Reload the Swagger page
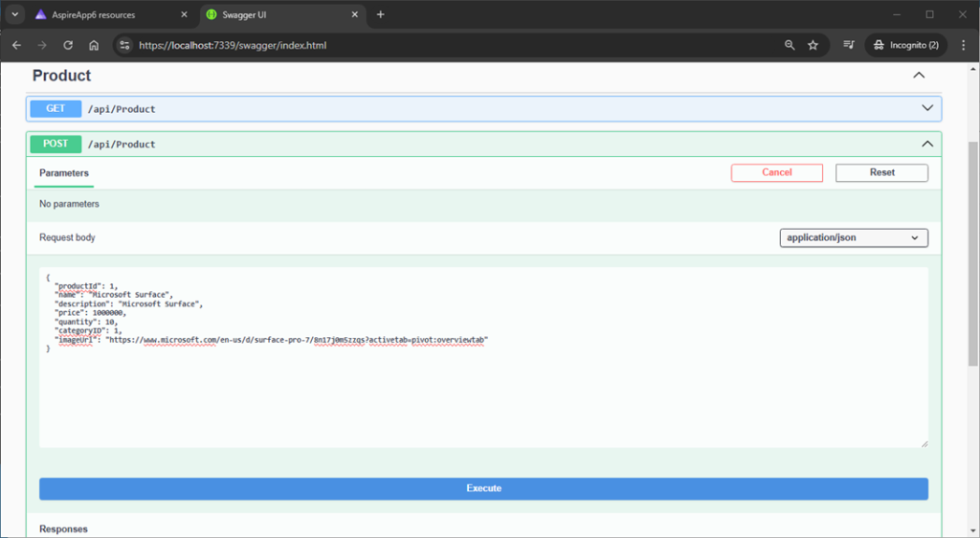The image size is (980, 538). point(68,45)
